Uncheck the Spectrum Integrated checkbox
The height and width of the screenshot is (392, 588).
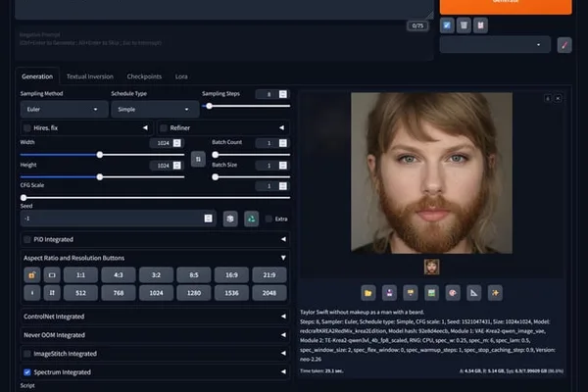click(x=27, y=372)
